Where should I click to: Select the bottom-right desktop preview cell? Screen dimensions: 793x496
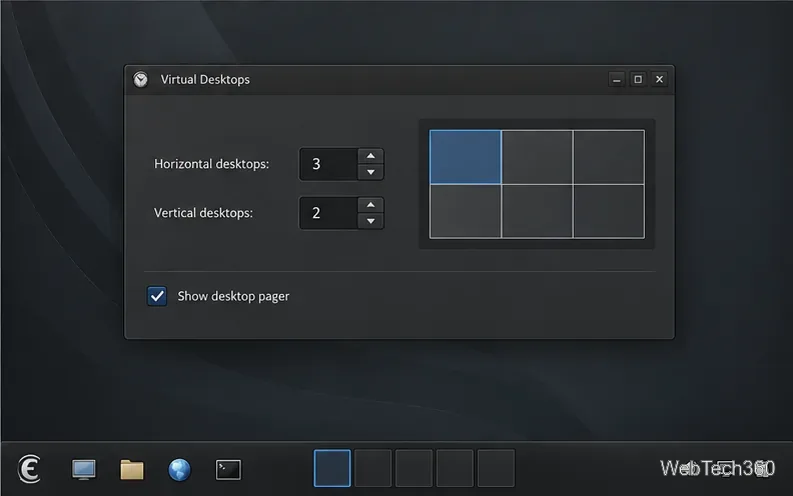(609, 211)
